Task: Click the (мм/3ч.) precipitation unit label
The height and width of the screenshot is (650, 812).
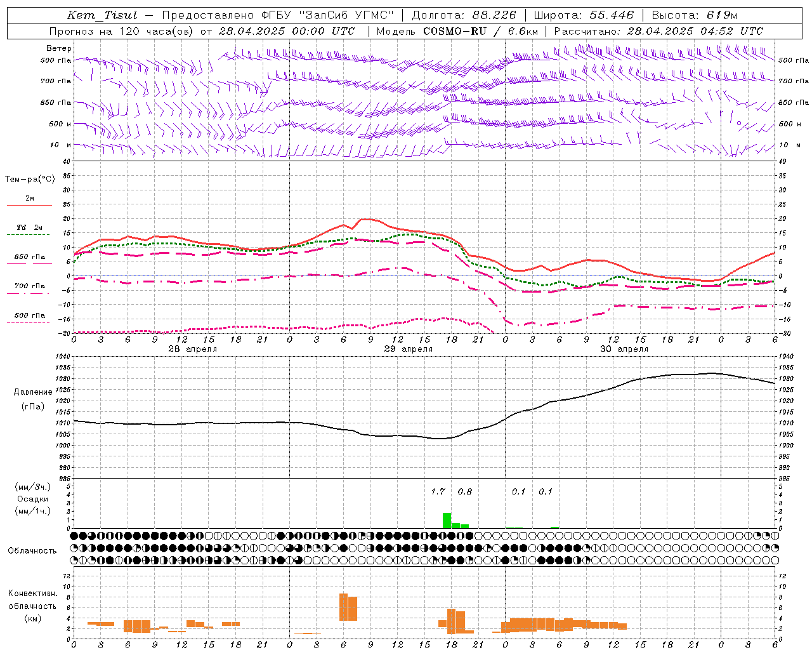Action: pos(33,487)
